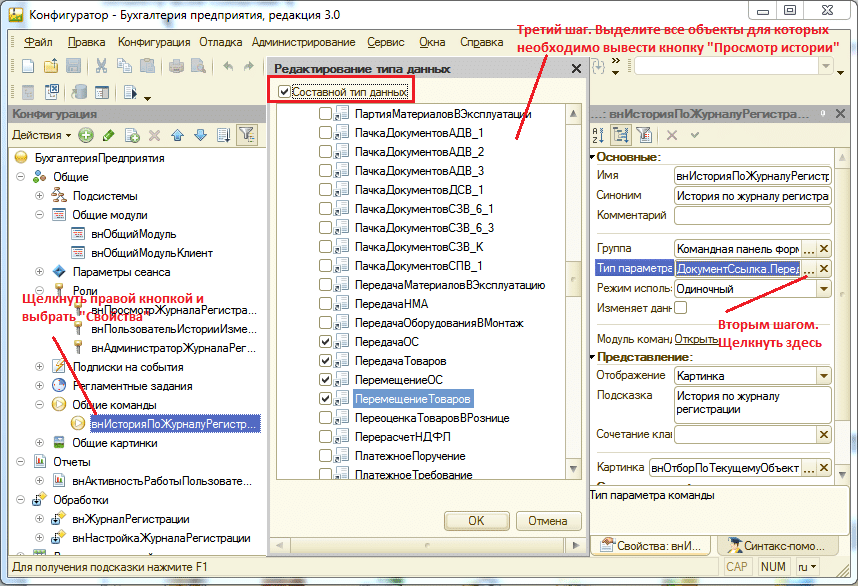Open the Администрирование menu
This screenshot has width=858, height=586.
(303, 42)
